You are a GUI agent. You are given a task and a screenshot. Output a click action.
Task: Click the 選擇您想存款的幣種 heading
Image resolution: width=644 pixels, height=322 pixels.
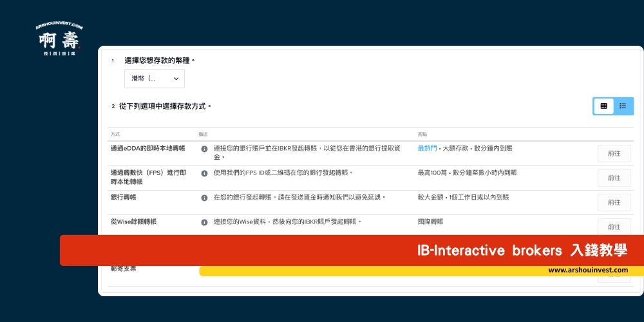click(160, 61)
